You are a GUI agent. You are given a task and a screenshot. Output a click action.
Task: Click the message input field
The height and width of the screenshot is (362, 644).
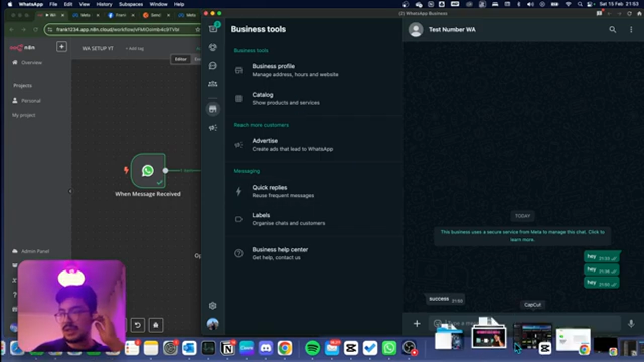click(x=525, y=324)
